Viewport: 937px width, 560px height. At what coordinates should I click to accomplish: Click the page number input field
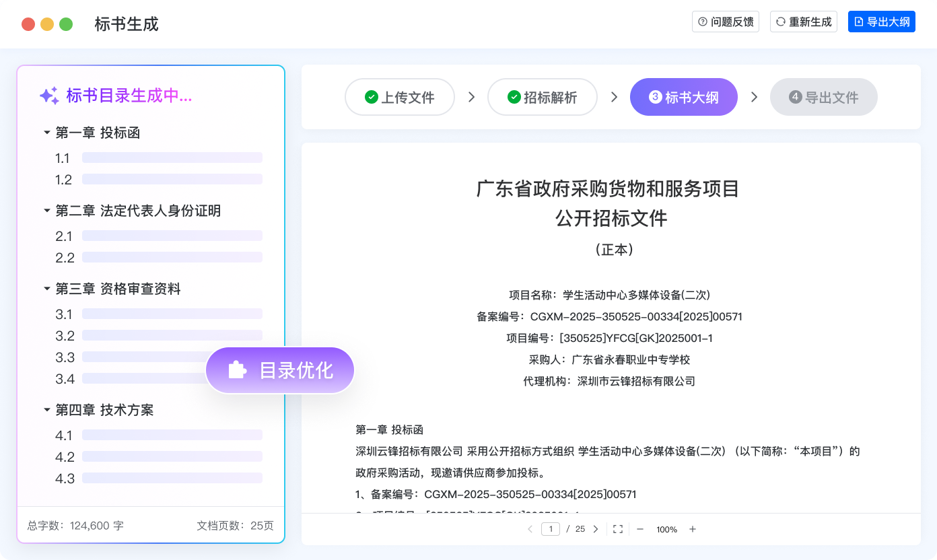pos(551,529)
